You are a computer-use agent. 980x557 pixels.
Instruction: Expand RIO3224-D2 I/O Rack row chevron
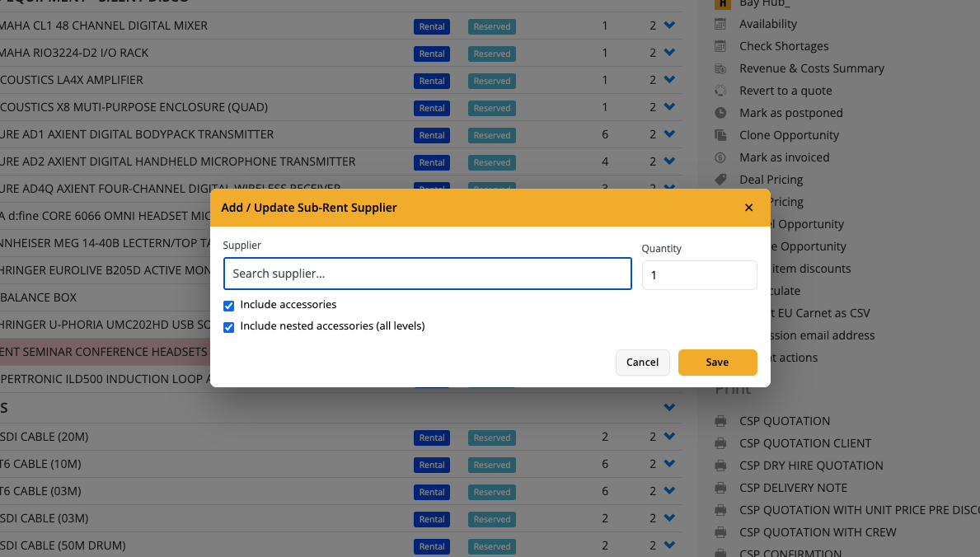[669, 53]
